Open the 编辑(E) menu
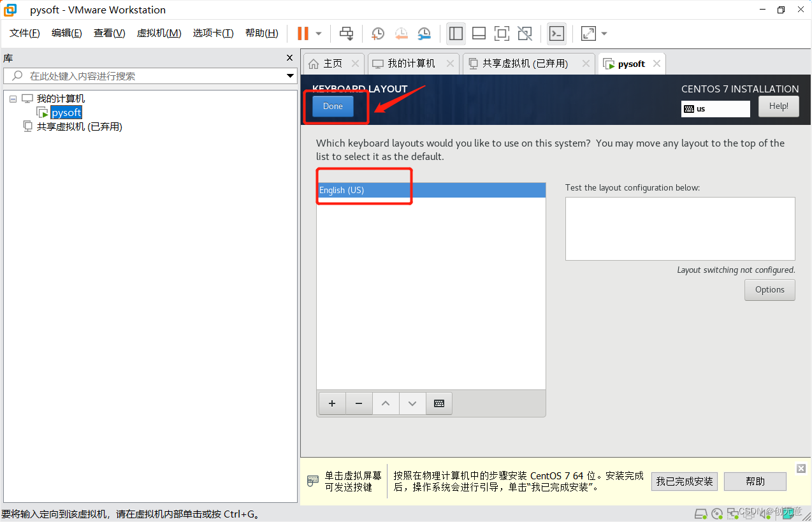Screen dimensions: 812x522 click(67, 33)
